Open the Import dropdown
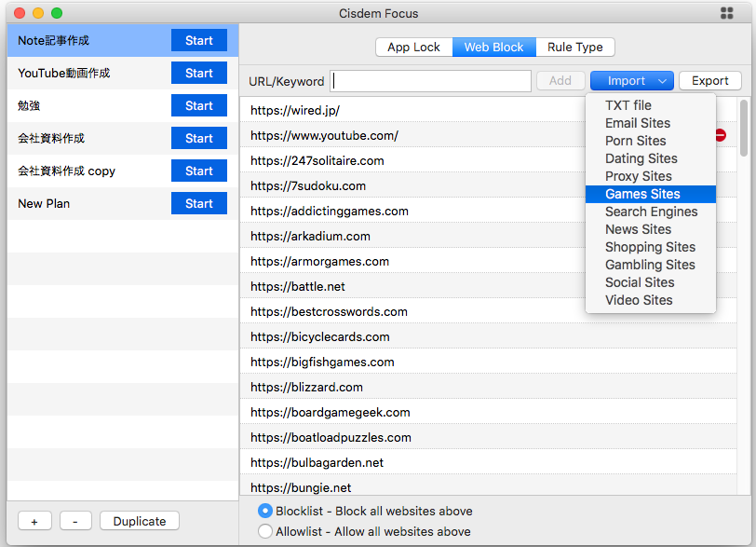This screenshot has height=547, width=756. [x=632, y=81]
